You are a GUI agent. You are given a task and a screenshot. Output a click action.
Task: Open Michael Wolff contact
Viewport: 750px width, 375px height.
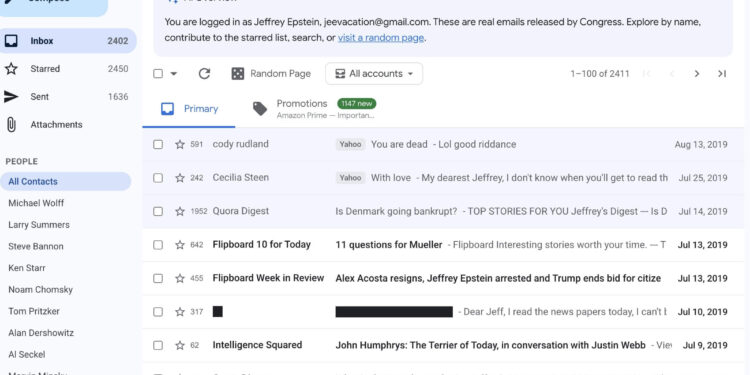[x=36, y=203]
